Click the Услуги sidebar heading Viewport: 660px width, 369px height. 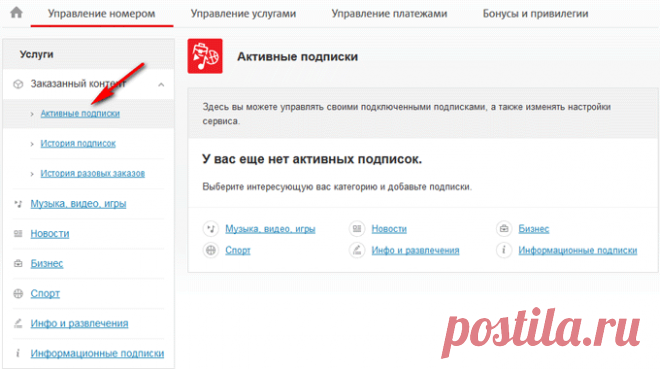point(37,54)
